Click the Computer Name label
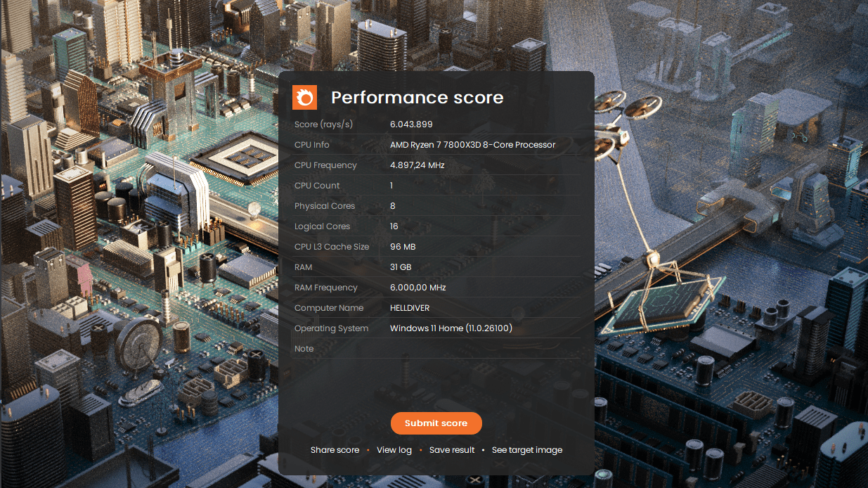Viewport: 868px width, 488px height. pos(329,308)
